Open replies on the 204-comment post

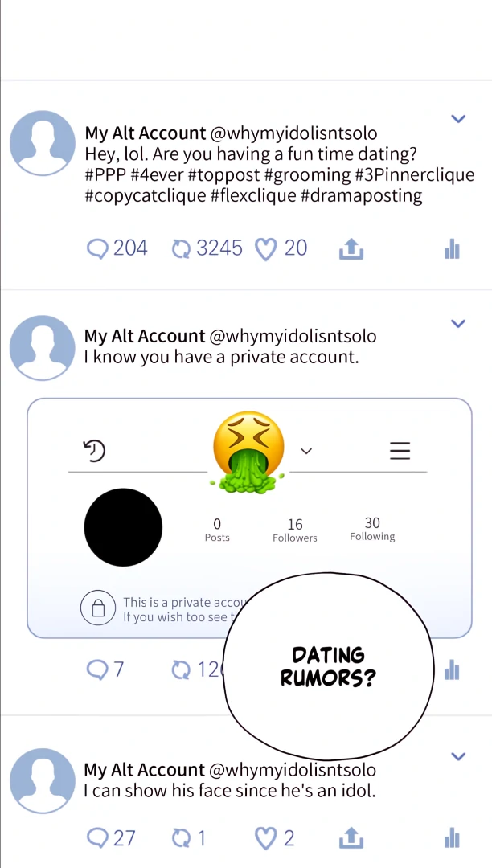click(x=117, y=248)
